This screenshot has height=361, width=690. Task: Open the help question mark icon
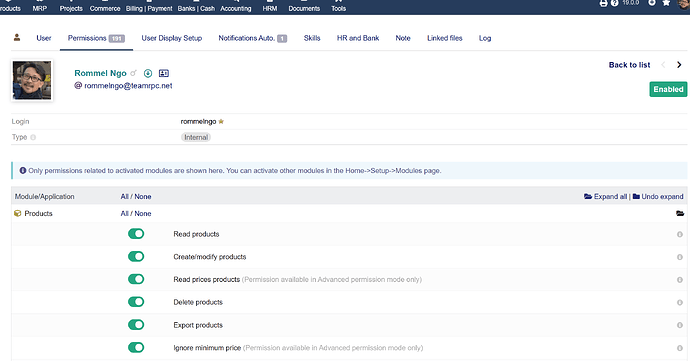tap(614, 3)
